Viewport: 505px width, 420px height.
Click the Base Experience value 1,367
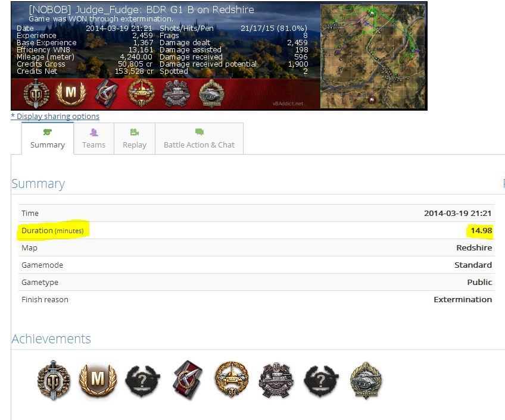click(x=144, y=42)
